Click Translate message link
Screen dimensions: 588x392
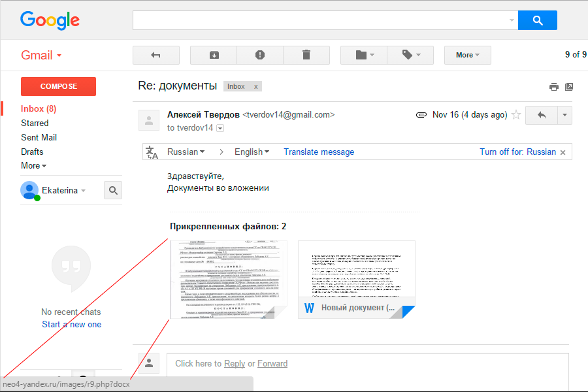pyautogui.click(x=319, y=152)
